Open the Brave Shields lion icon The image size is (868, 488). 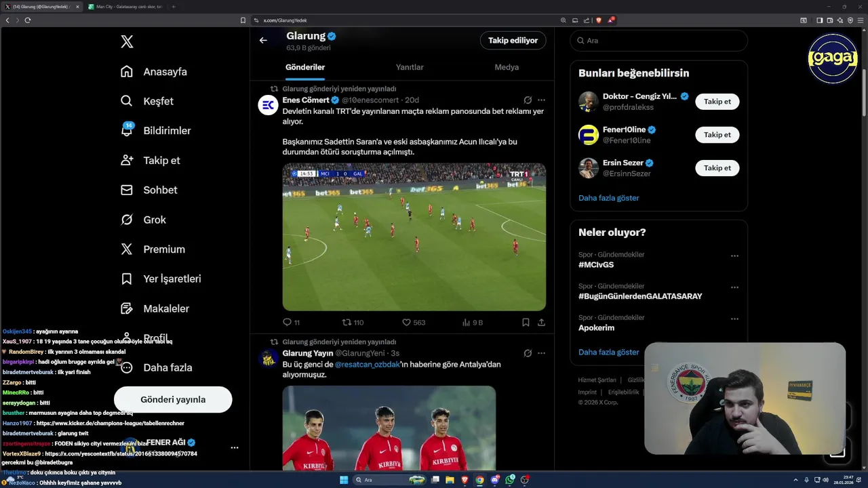pos(598,20)
